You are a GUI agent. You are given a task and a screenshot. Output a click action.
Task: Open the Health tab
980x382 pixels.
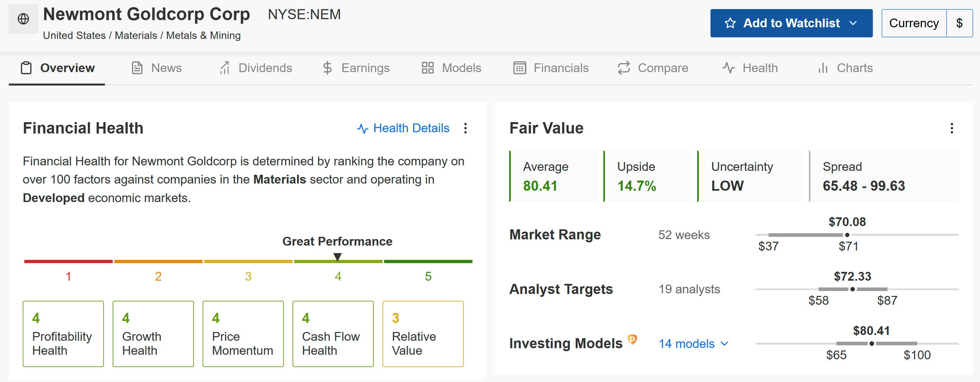pyautogui.click(x=749, y=68)
